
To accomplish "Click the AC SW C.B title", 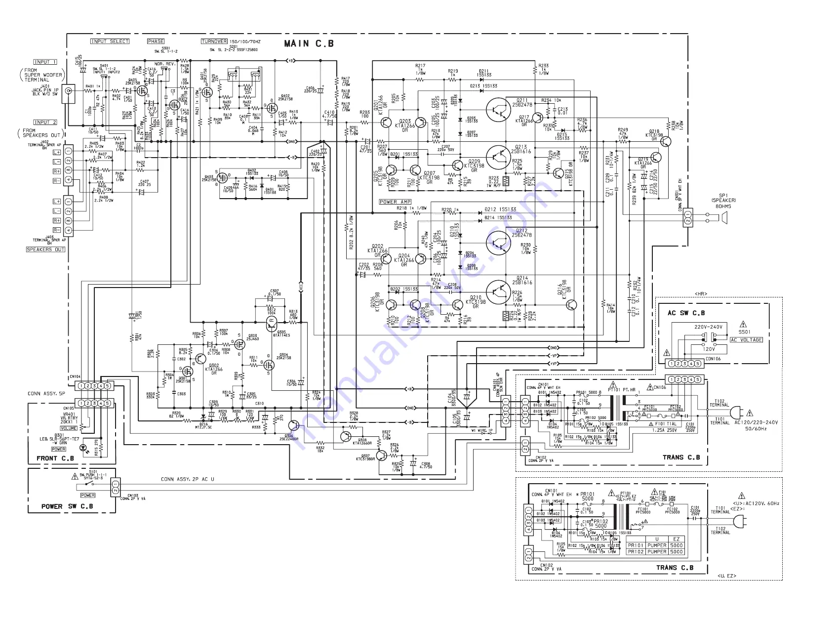I will [x=686, y=313].
